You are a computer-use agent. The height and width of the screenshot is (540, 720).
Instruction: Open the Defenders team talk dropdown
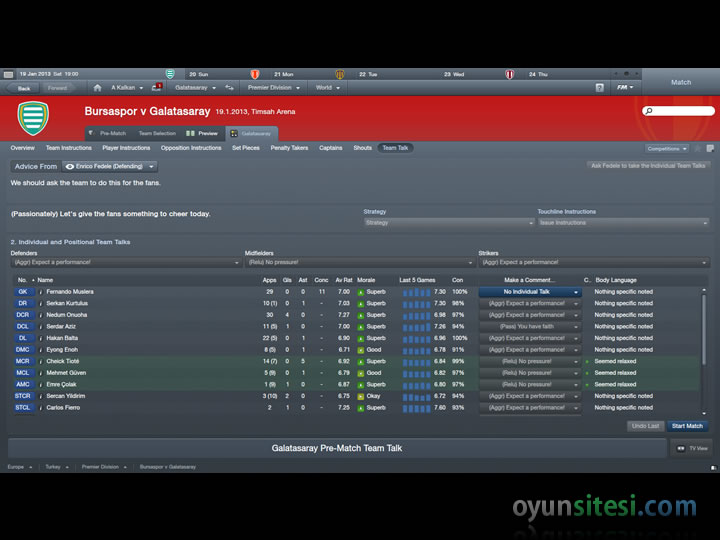(126, 263)
